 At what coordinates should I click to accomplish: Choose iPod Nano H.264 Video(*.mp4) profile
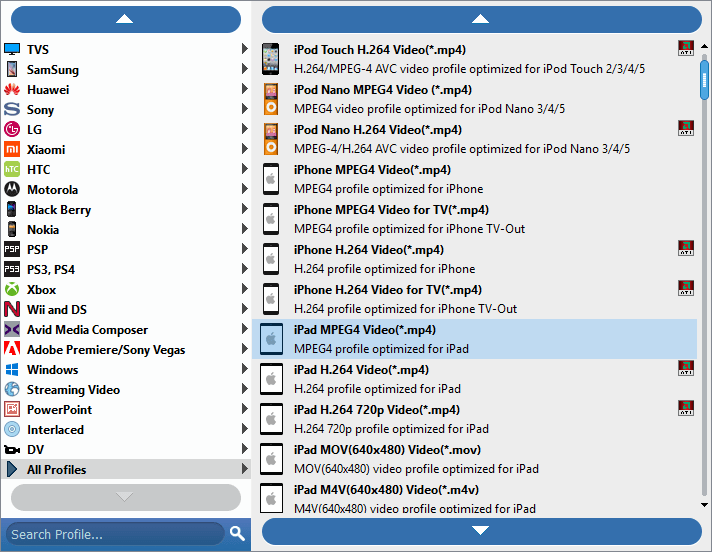[475, 139]
